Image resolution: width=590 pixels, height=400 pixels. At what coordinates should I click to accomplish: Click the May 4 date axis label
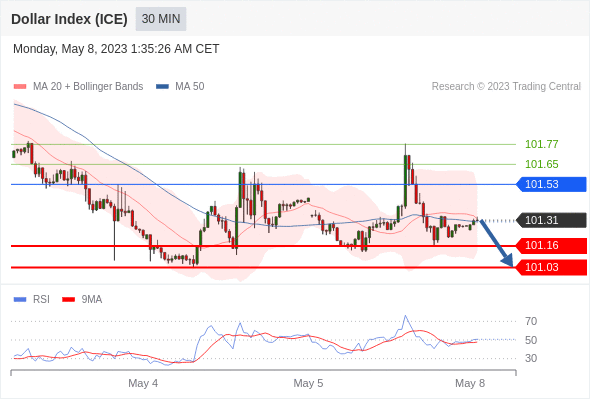(x=143, y=383)
